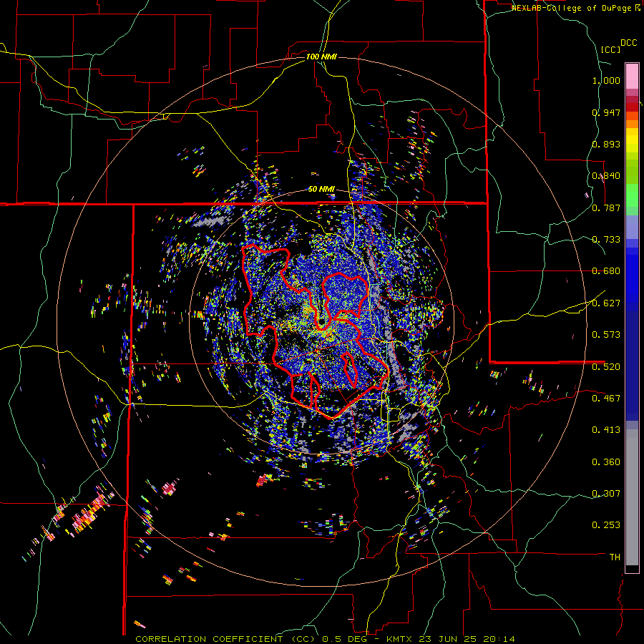Click the 1.000 value on the color scale

point(606,80)
